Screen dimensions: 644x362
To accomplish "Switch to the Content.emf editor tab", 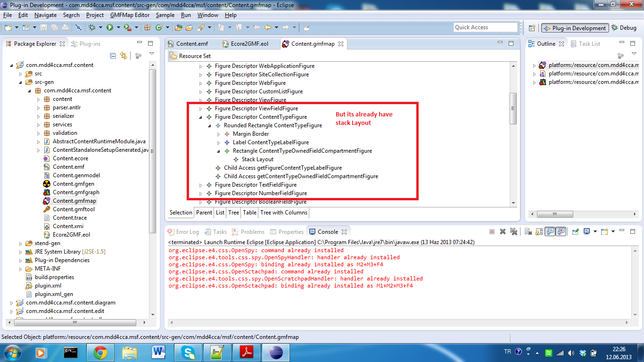I will click(x=188, y=44).
